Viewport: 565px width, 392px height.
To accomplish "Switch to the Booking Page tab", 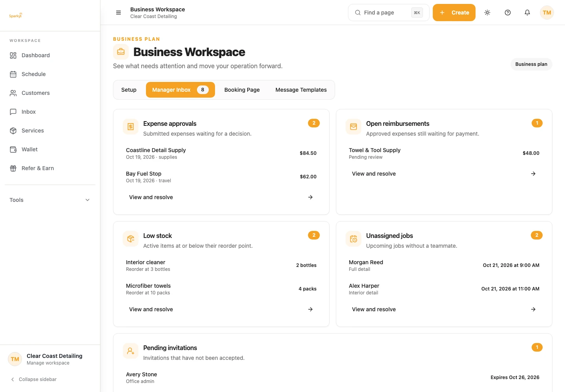I will 242,90.
